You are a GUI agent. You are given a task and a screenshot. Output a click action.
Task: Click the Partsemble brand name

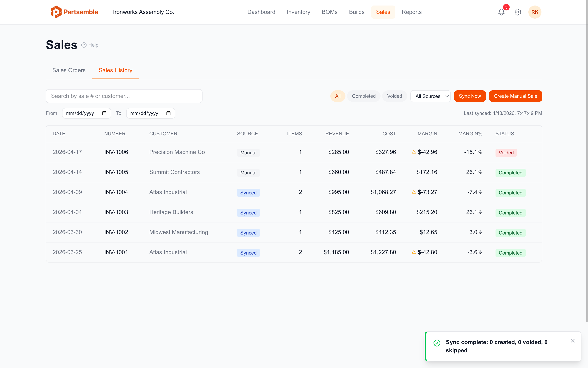point(81,12)
